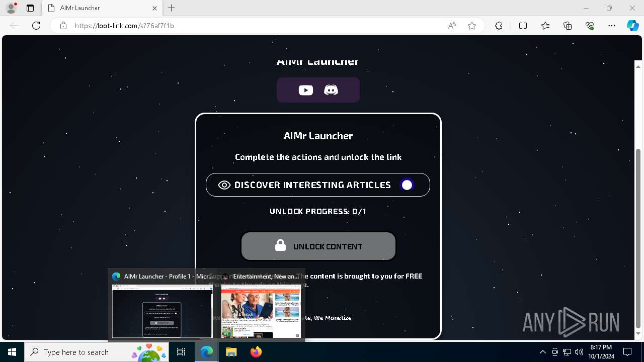Select the Entertainment news window preview thumbnail

coord(261,311)
